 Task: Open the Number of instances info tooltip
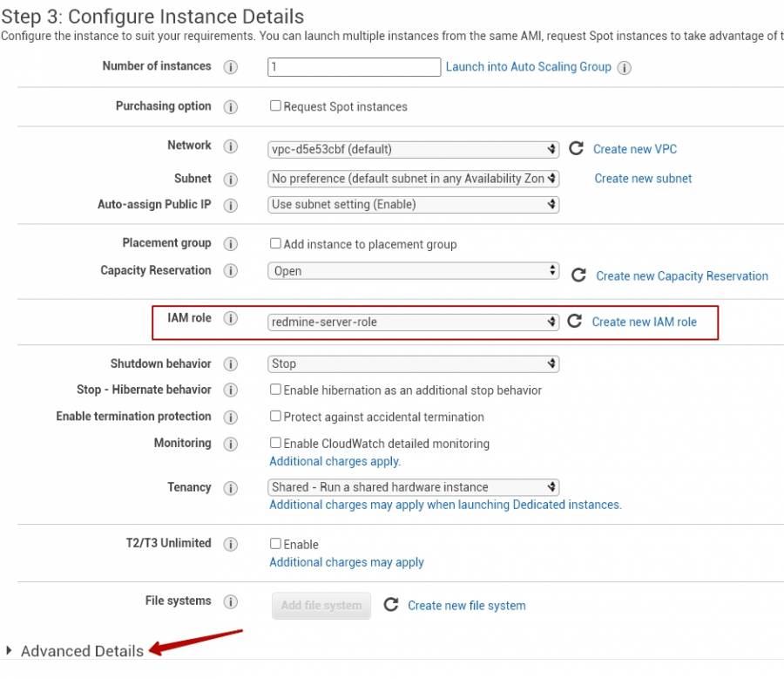[231, 66]
